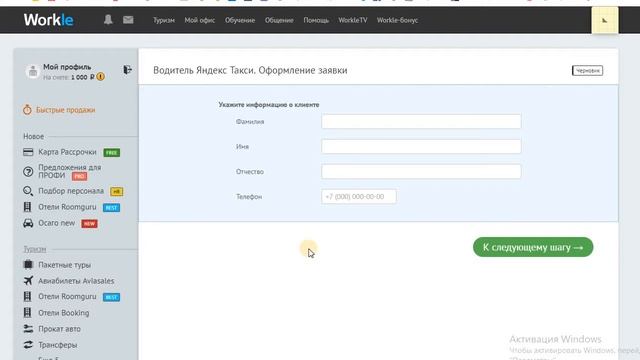The image size is (640, 360).
Task: Open Предложения для ПРОФИ sidebar item
Action: [69, 171]
